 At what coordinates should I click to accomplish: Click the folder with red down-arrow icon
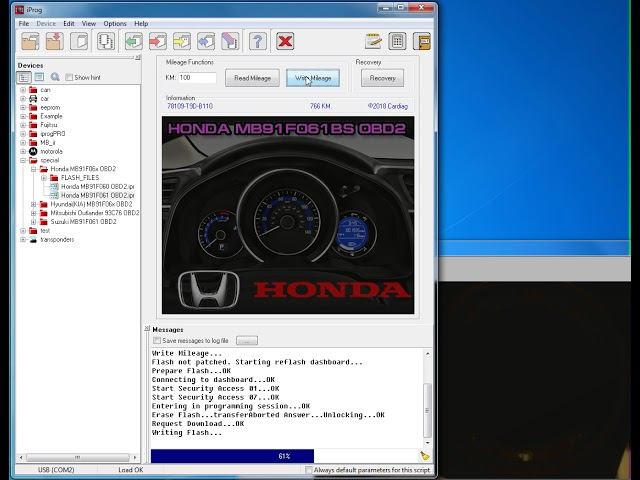pyautogui.click(x=55, y=41)
